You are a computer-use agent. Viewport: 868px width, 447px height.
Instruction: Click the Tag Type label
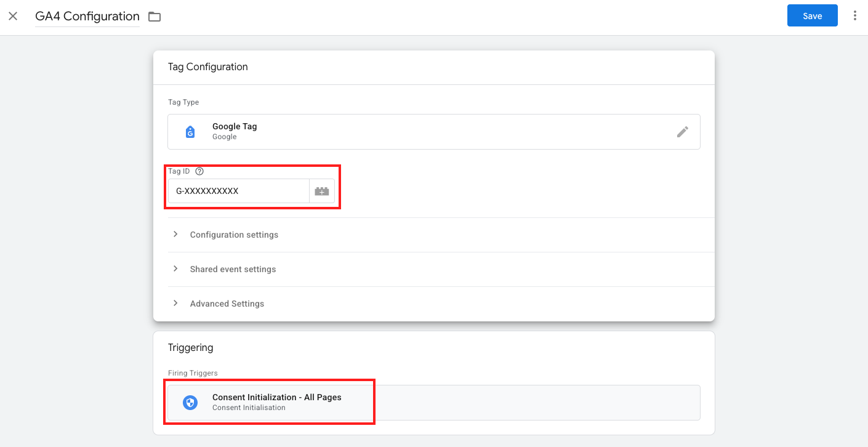(183, 102)
